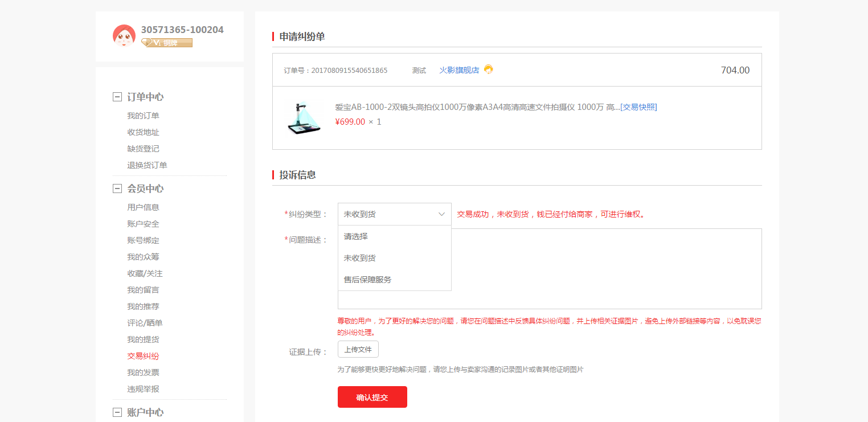Select 请选择 in the dropdown list

pyautogui.click(x=395, y=236)
